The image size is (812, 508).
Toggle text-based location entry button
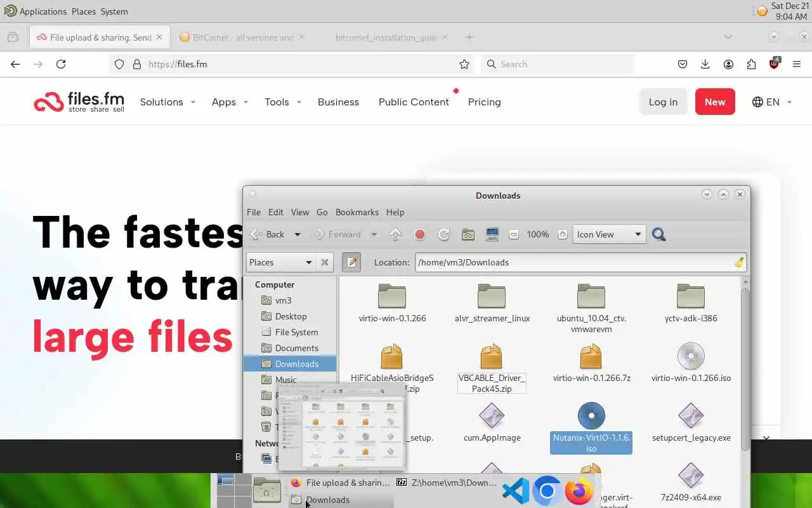pos(351,262)
